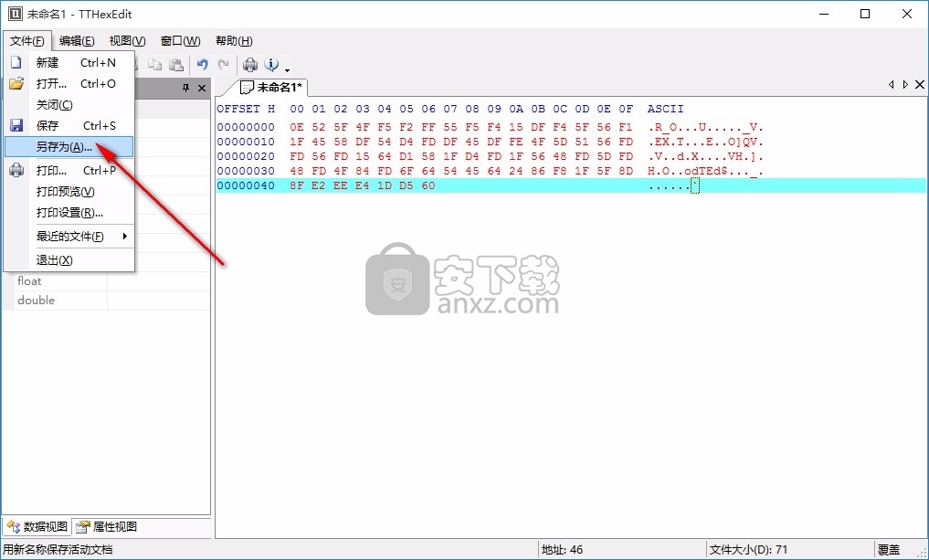Click the Print toolbar icon
Image resolution: width=929 pixels, height=560 pixels.
tap(250, 65)
